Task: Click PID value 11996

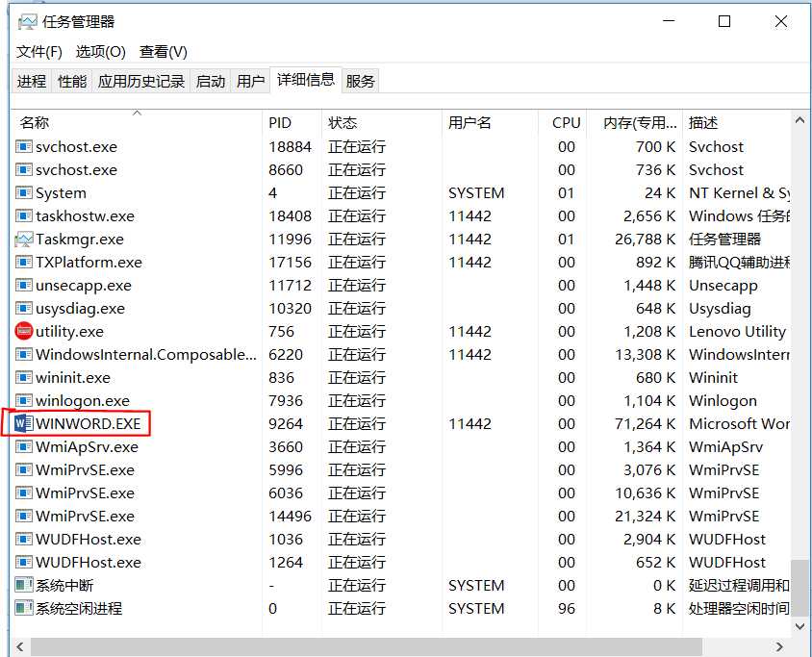Action: pyautogui.click(x=290, y=240)
